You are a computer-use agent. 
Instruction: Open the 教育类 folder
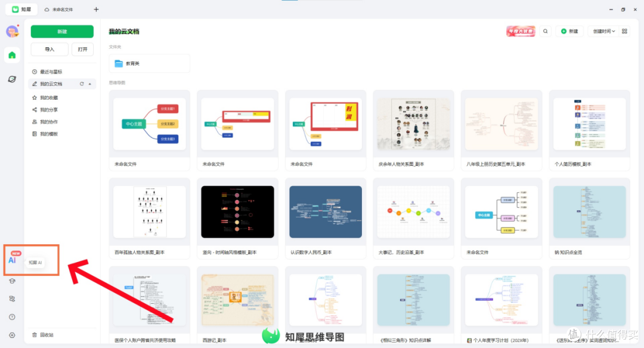point(150,63)
